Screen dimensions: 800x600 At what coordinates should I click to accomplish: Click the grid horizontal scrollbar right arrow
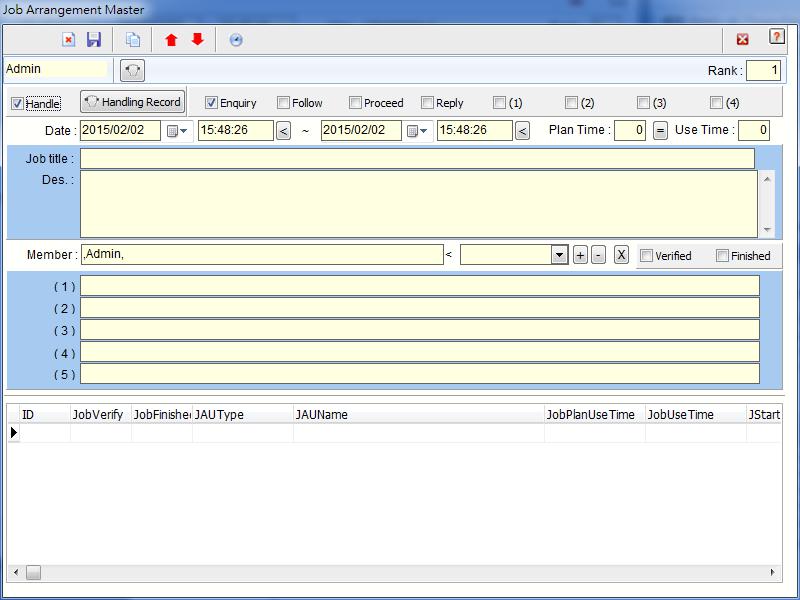click(772, 572)
